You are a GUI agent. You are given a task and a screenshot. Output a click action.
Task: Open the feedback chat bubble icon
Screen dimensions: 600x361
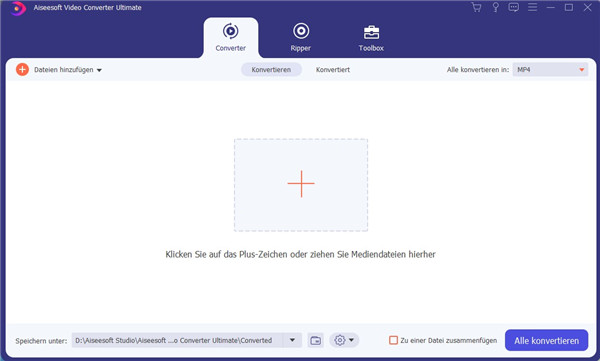point(514,7)
